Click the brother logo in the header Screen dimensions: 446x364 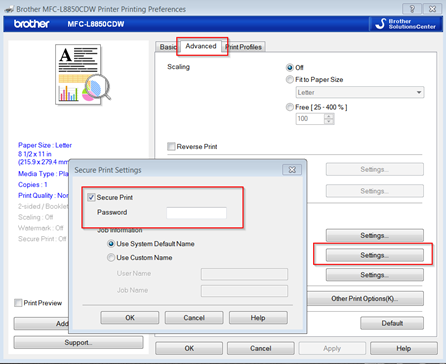point(32,24)
